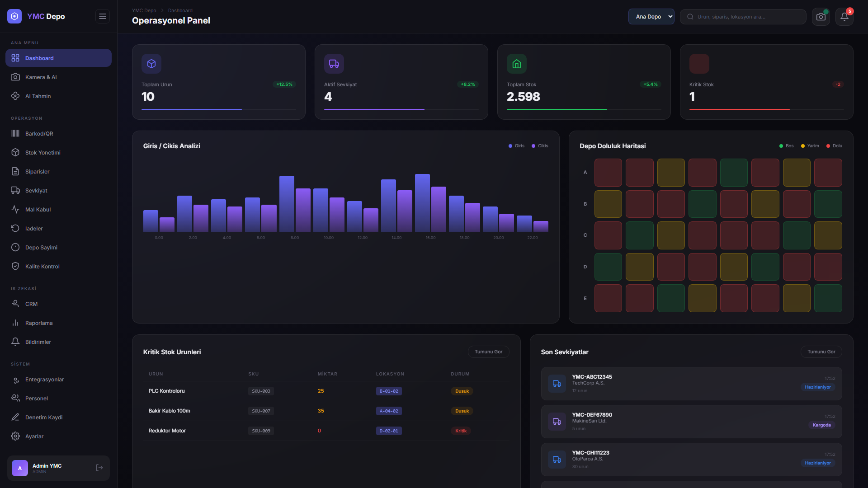
Task: Open Dashboard in the sidebar
Action: pyautogui.click(x=58, y=58)
